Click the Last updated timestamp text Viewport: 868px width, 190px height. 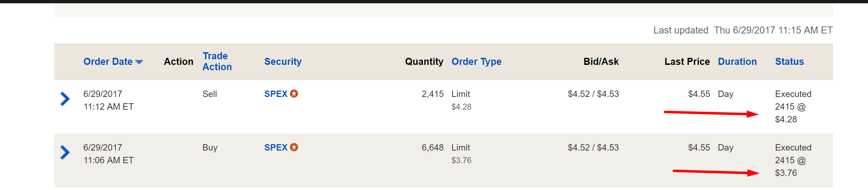pyautogui.click(x=743, y=30)
